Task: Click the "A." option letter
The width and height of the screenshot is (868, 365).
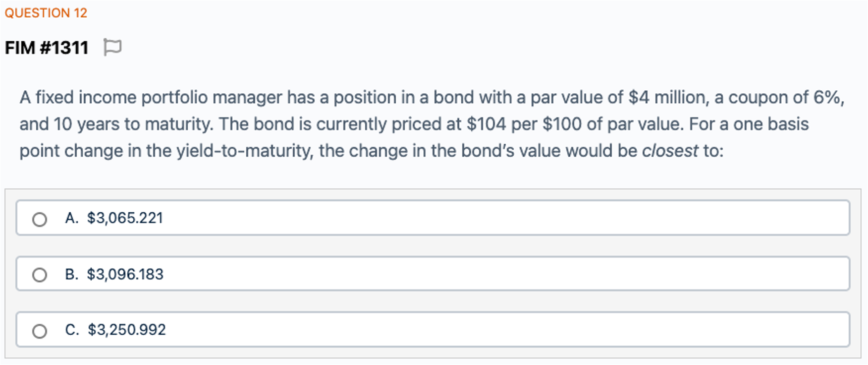Action: point(72,218)
